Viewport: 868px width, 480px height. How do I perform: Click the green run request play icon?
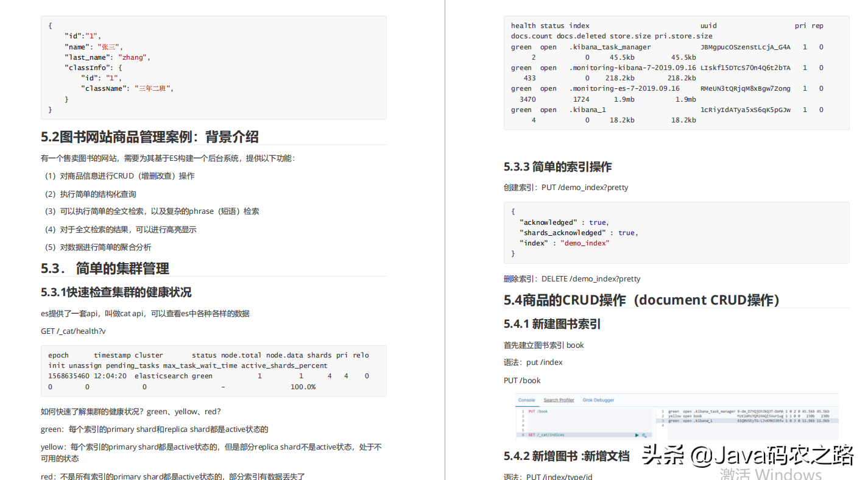637,435
